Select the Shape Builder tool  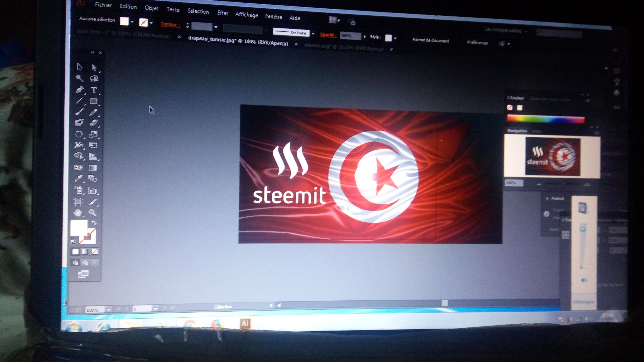pyautogui.click(x=79, y=156)
